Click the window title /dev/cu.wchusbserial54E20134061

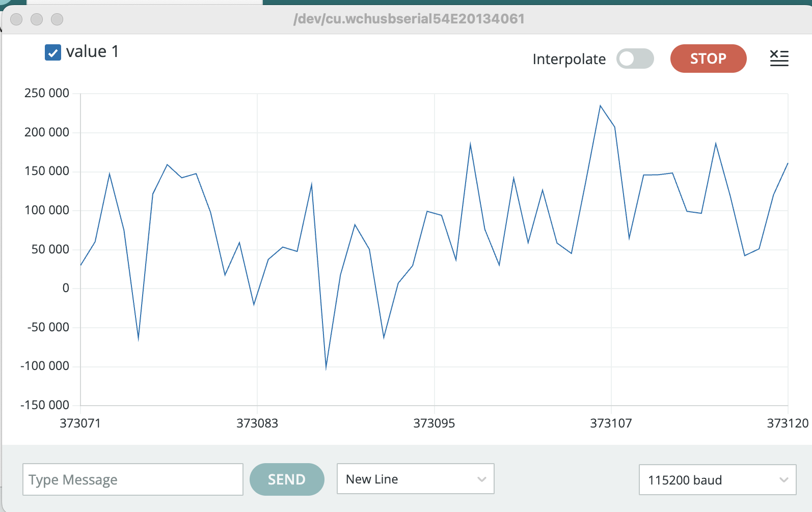[409, 19]
